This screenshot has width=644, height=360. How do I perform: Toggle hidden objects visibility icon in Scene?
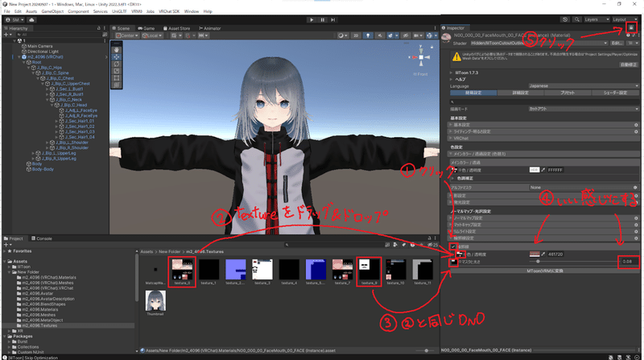(x=406, y=35)
